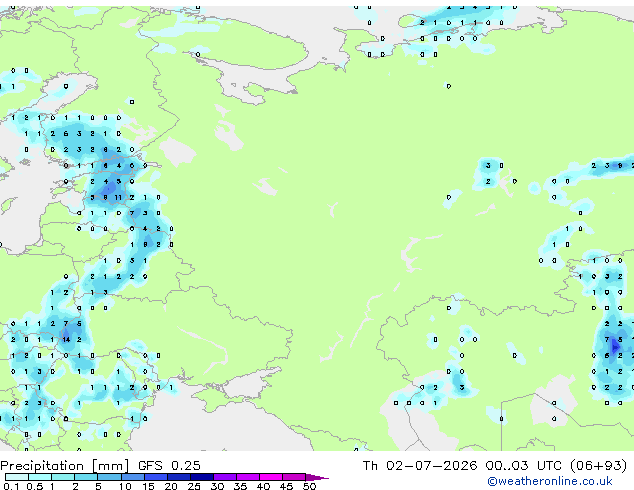The height and width of the screenshot is (490, 634).
Task: Select the 25–30 mm dark navy legend swatch
Action: point(201,477)
